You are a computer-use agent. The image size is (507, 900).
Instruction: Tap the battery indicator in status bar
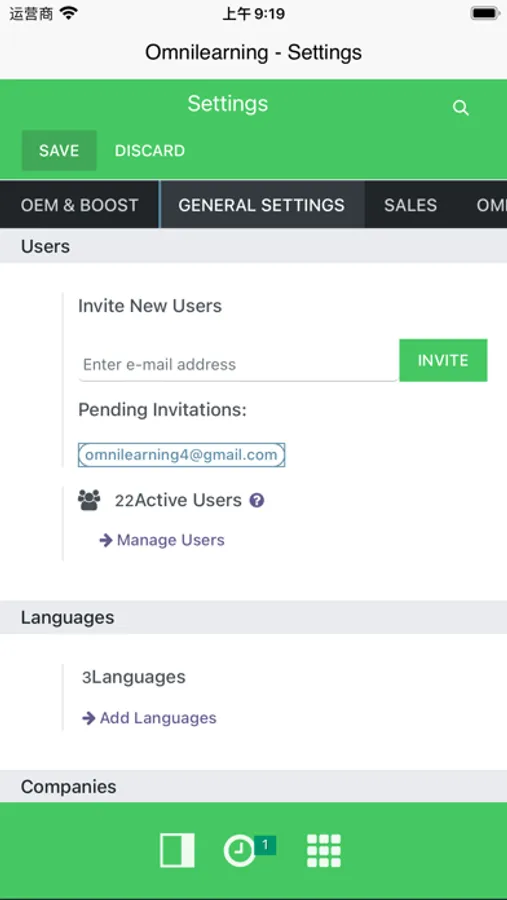point(485,14)
